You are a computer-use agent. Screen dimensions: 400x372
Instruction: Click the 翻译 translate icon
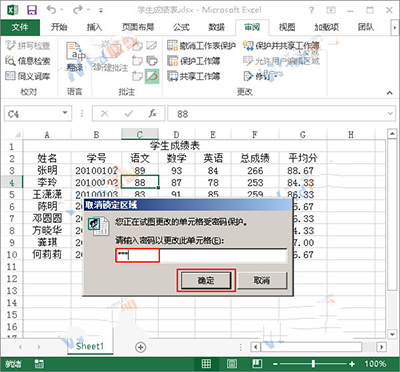(75, 56)
